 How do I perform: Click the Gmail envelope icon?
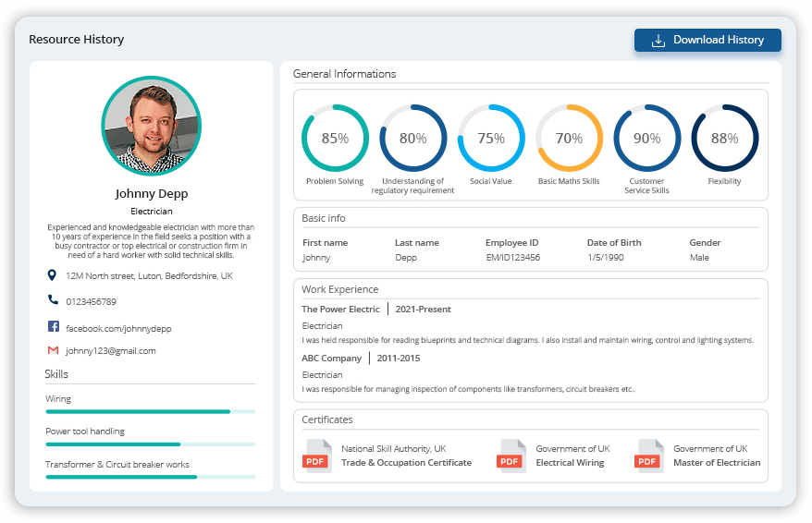click(53, 350)
